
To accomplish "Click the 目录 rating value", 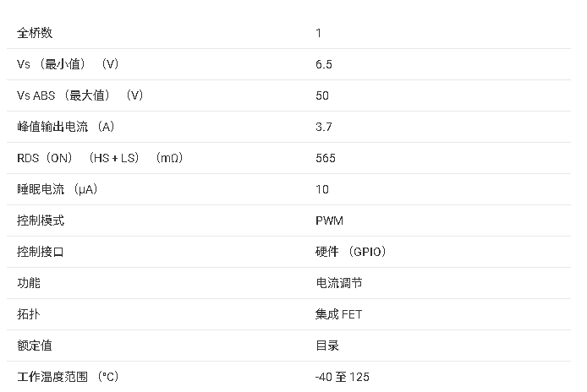I will click(327, 346).
